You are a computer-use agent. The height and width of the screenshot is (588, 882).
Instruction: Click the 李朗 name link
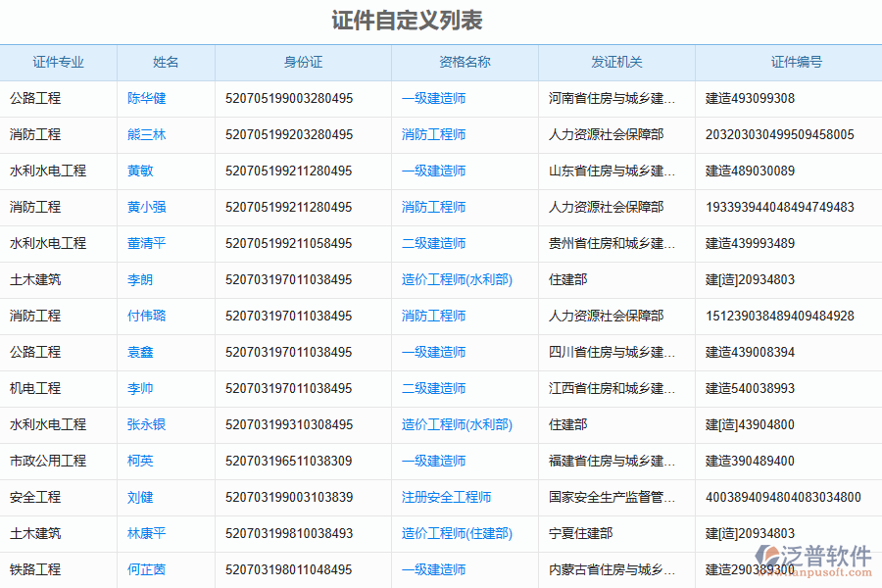click(x=140, y=279)
